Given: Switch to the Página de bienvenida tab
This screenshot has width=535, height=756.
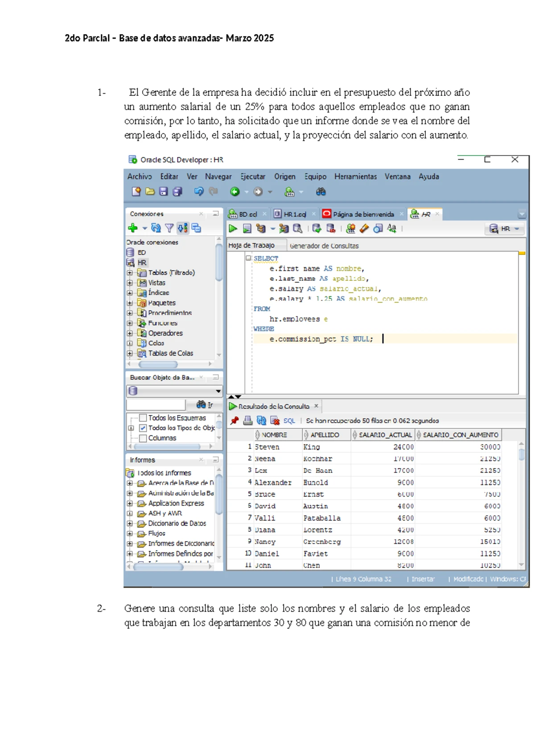Looking at the screenshot, I should point(363,214).
